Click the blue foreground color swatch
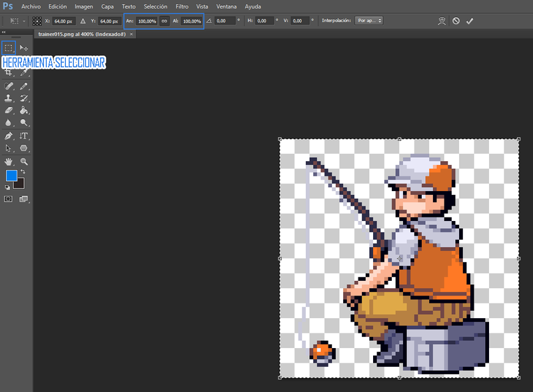This screenshot has height=392, width=533. tap(11, 176)
